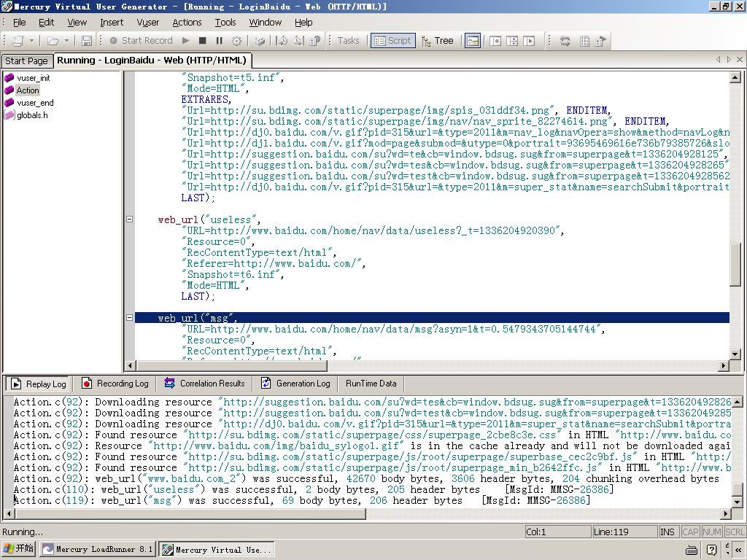The height and width of the screenshot is (560, 747).
Task: Select globals.h in the script tree
Action: (x=32, y=115)
